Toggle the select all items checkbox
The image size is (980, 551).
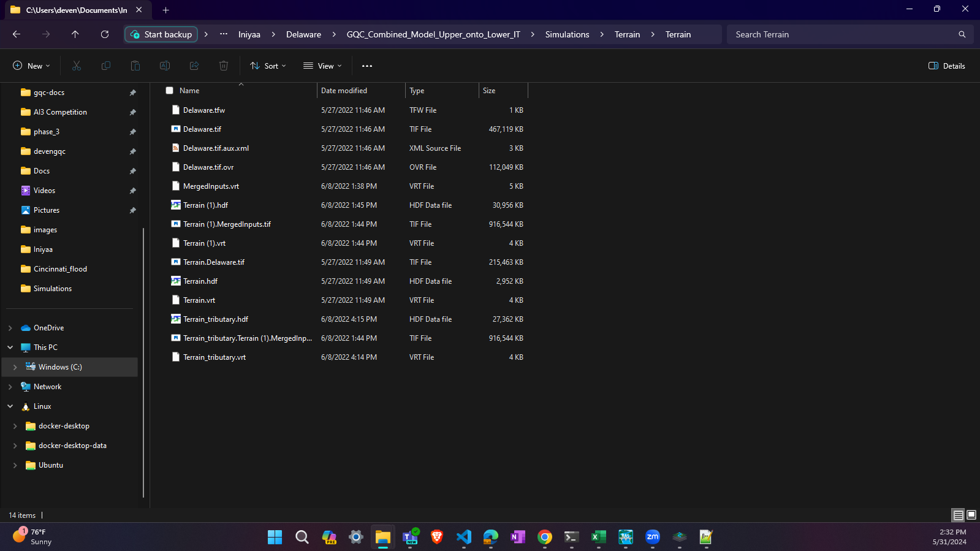(170, 90)
